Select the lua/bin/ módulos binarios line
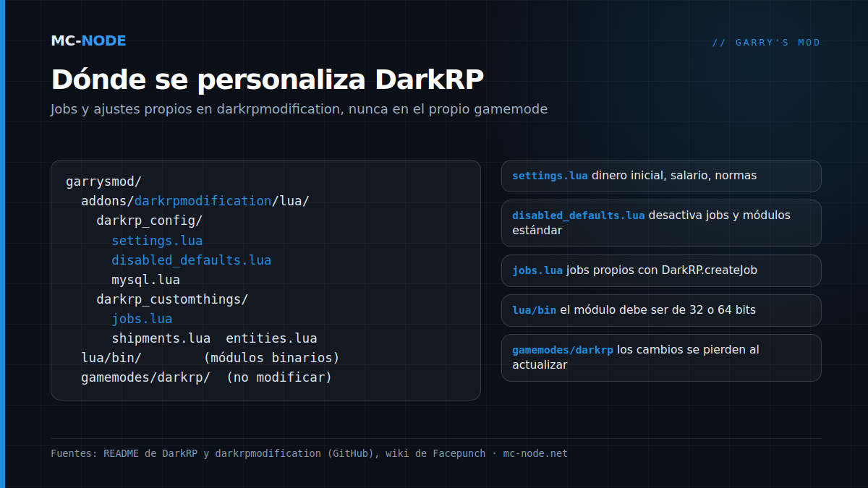 point(210,358)
